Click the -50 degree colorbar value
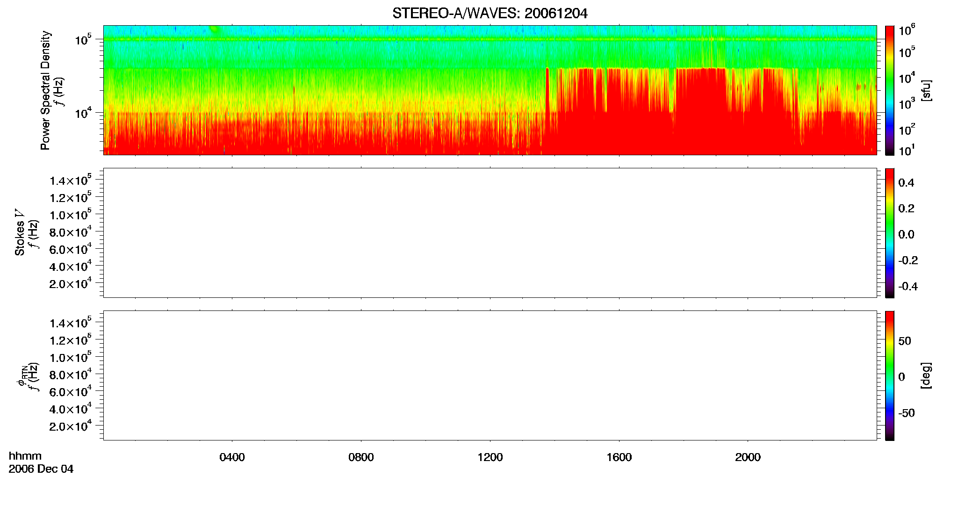The image size is (980, 505). [907, 413]
